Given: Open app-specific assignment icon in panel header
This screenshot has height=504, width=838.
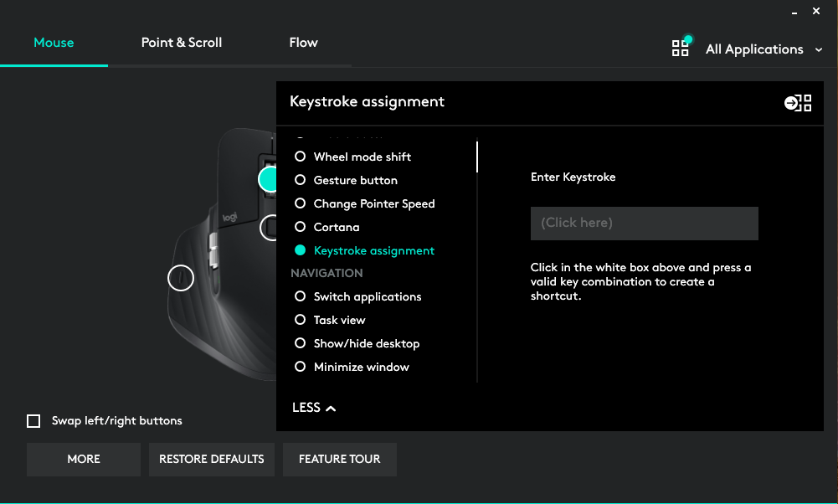Looking at the screenshot, I should [x=799, y=102].
